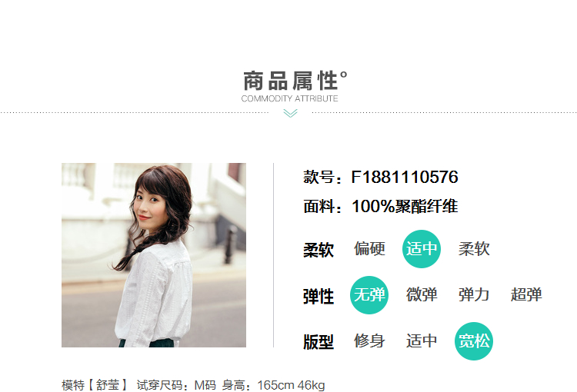
Task: Pick the 弹力 elasticity option
Action: 474,295
